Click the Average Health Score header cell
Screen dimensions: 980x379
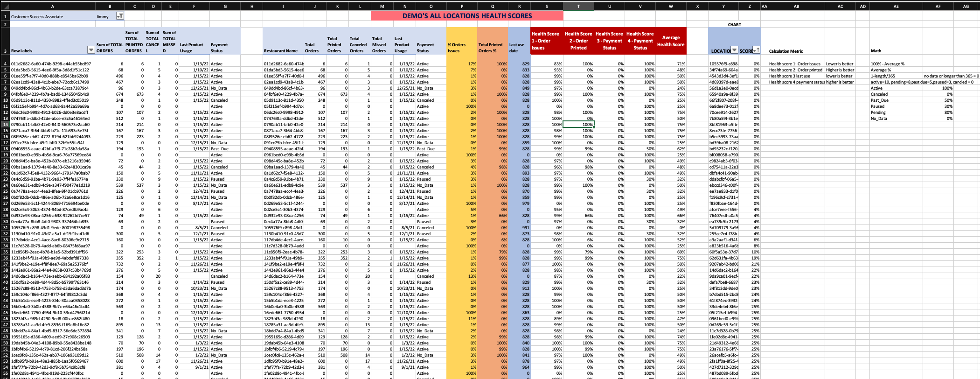[x=671, y=41]
